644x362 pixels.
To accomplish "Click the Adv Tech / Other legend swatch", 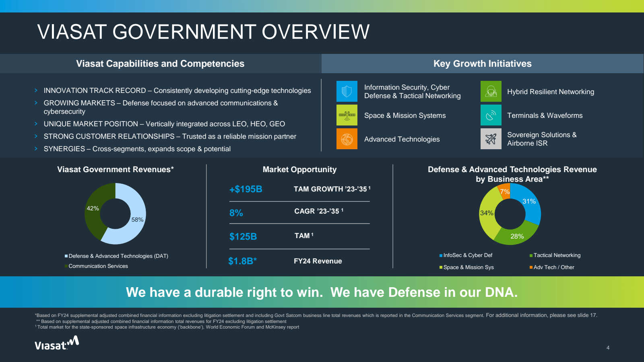I will pyautogui.click(x=531, y=267).
